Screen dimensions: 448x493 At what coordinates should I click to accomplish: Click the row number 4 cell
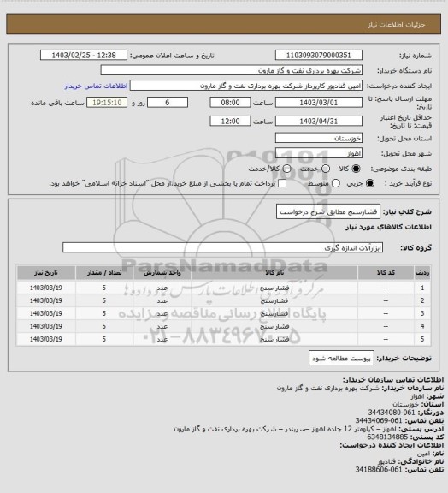point(422,327)
